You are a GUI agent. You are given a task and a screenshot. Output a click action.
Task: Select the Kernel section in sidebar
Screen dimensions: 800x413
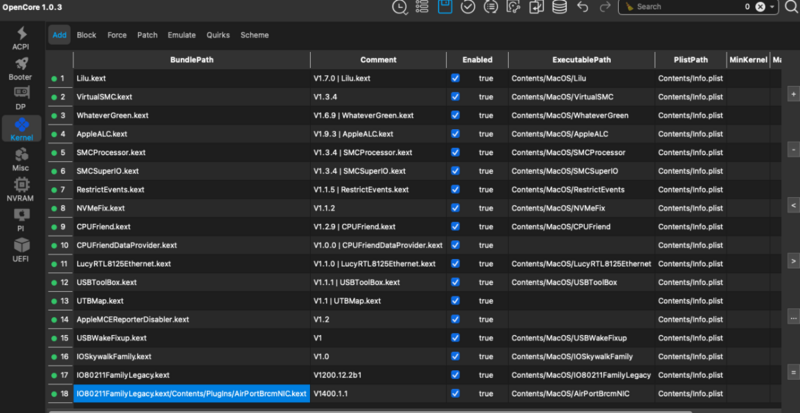[21, 129]
